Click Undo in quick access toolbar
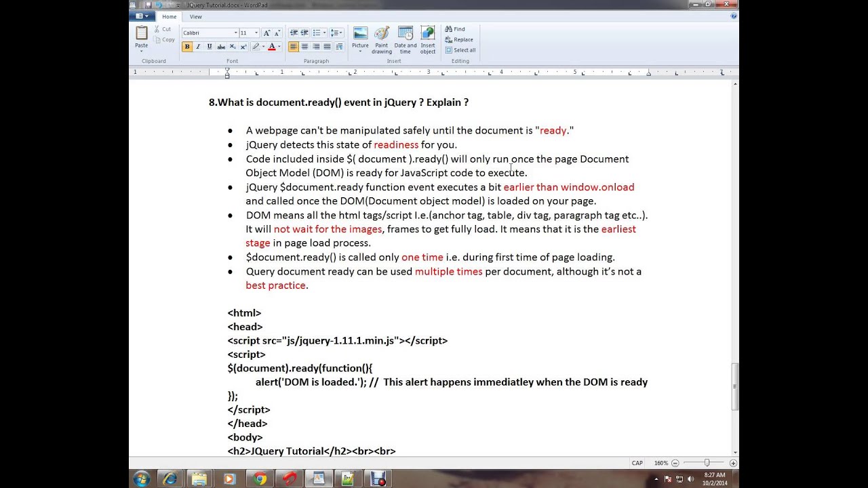 coord(158,5)
